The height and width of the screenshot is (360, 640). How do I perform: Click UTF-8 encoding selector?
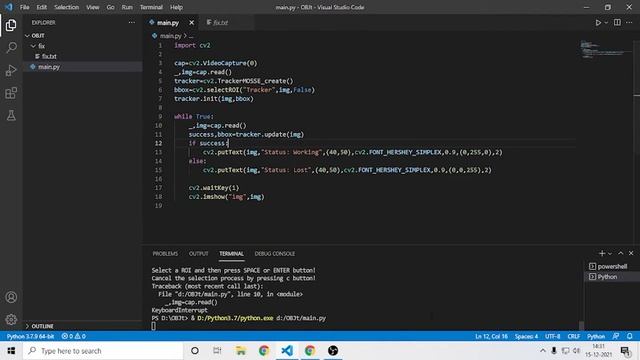click(x=553, y=336)
